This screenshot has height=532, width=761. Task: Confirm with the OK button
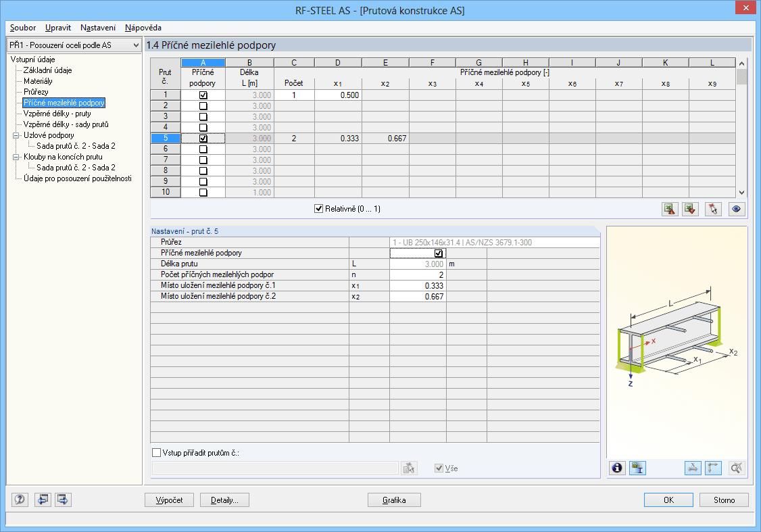coord(669,500)
